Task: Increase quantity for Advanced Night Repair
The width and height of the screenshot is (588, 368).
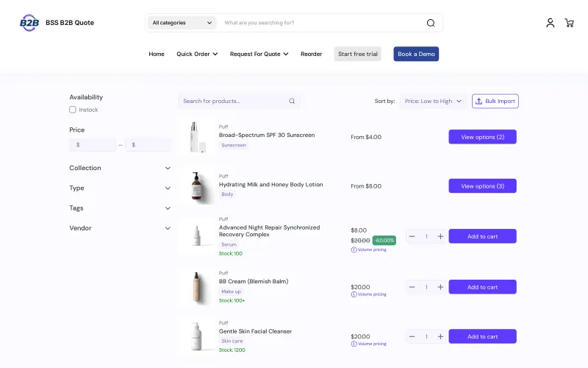Action: click(x=440, y=236)
